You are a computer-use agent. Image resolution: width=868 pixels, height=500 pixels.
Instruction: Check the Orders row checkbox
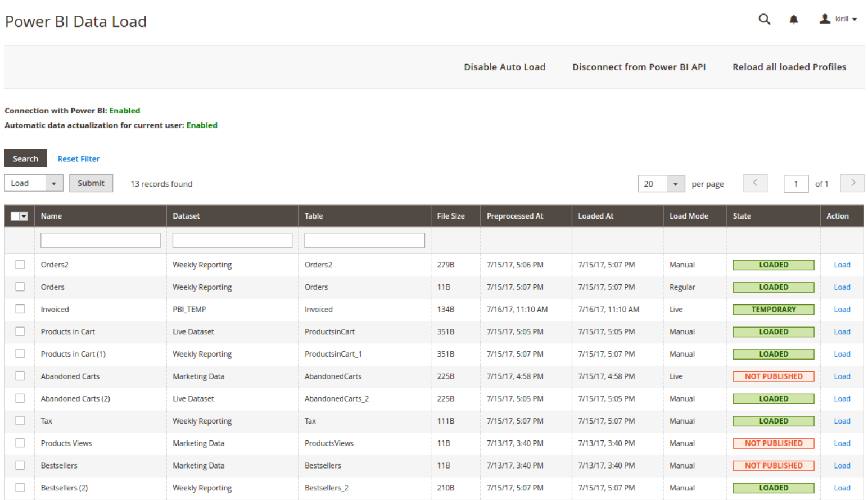coord(20,287)
